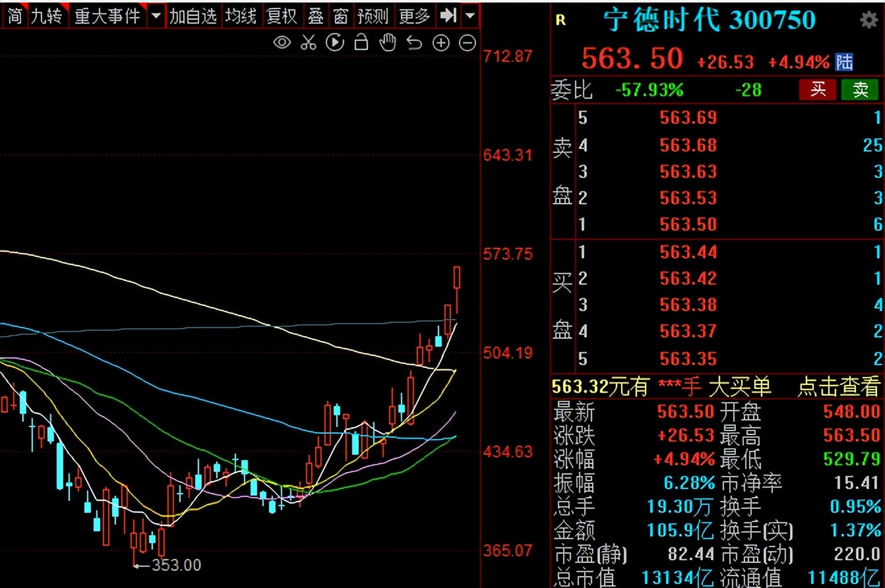Click 窗 window button
This screenshot has width=885, height=588.
[x=340, y=15]
